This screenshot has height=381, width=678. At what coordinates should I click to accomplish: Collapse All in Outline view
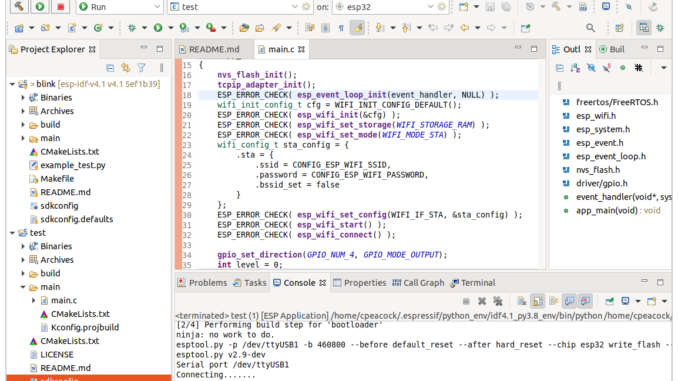(560, 68)
